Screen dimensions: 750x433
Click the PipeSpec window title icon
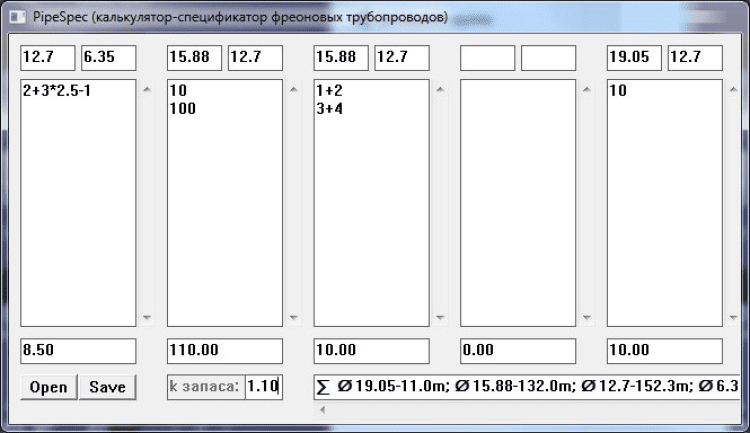pos(18,17)
